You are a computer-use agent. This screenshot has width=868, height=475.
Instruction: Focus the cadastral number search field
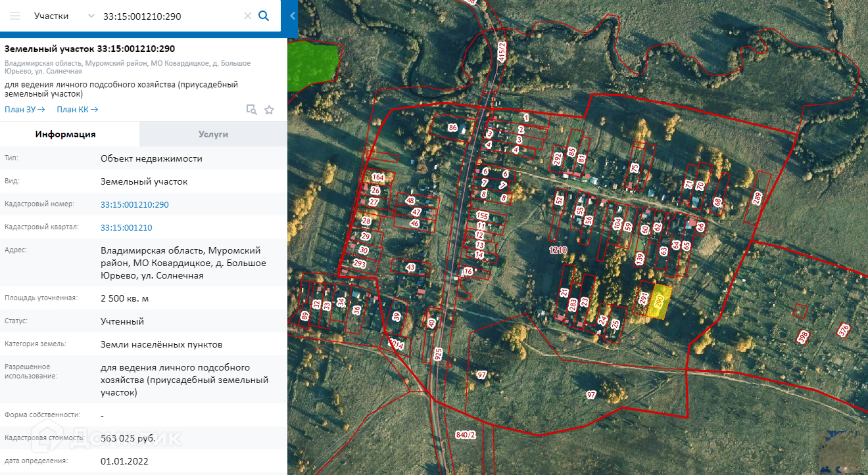click(x=171, y=16)
